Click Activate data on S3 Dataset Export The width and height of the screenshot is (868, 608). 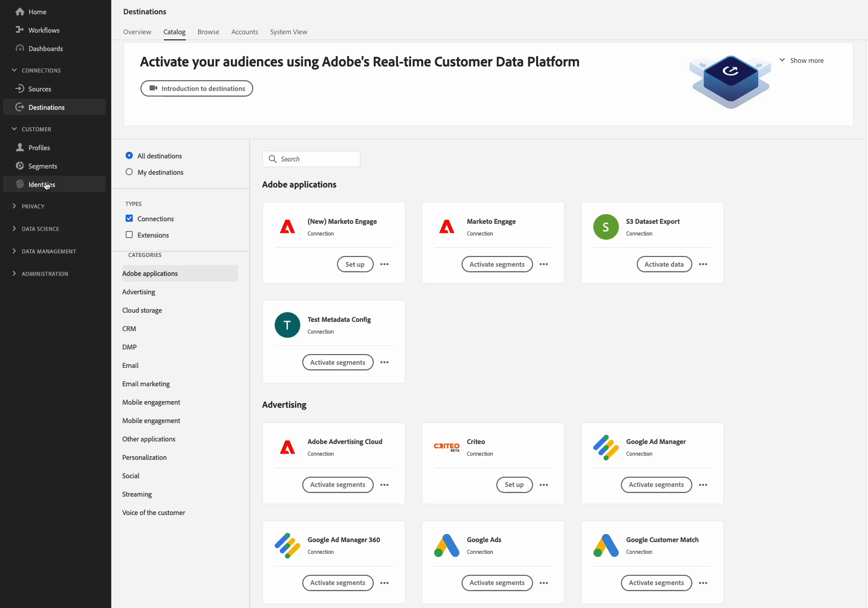coord(664,264)
